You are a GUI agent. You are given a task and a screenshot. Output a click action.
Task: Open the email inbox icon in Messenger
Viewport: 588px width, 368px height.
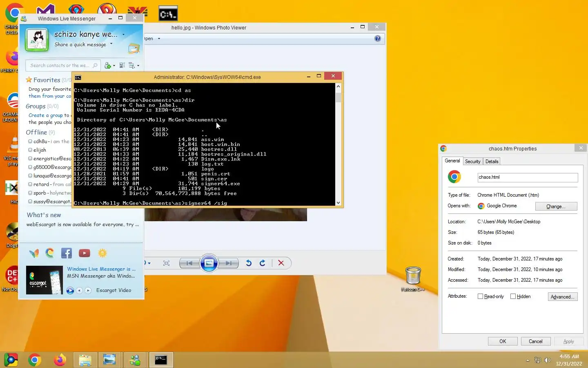(x=134, y=48)
